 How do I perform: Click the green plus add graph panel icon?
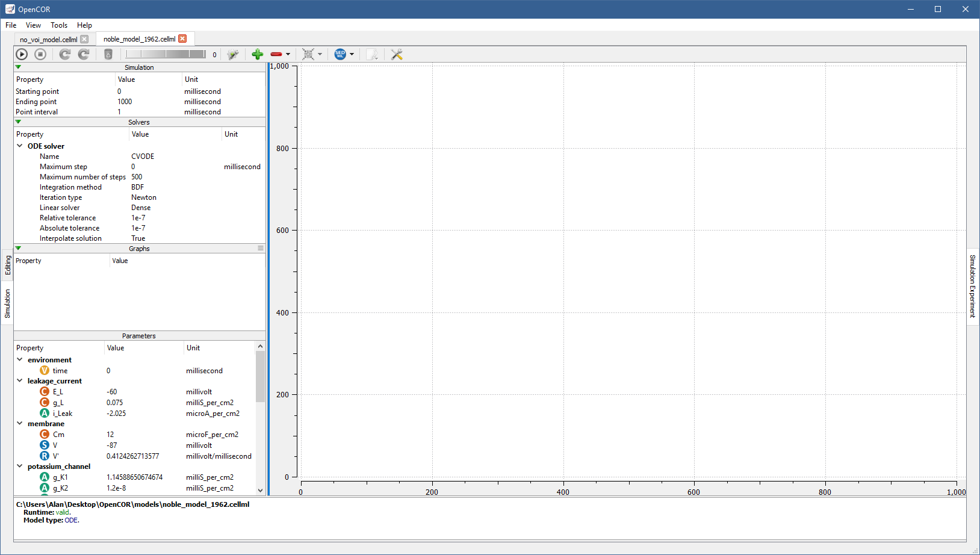click(x=258, y=54)
